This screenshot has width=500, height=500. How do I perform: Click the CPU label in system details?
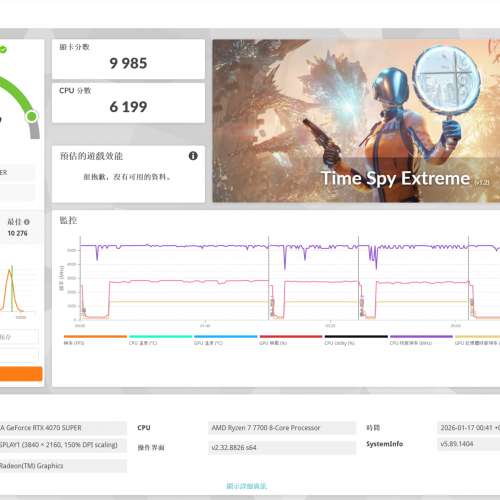pyautogui.click(x=144, y=428)
